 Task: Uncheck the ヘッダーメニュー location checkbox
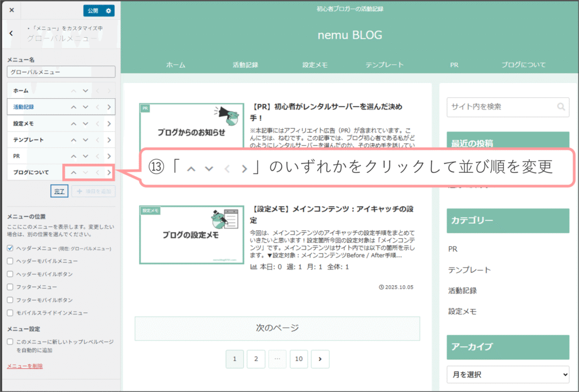tap(10, 248)
